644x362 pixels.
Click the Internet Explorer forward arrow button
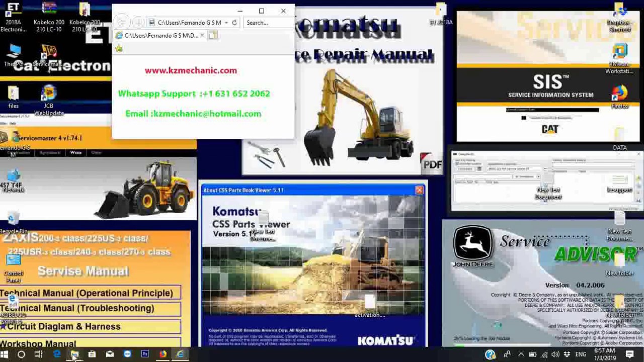click(138, 23)
